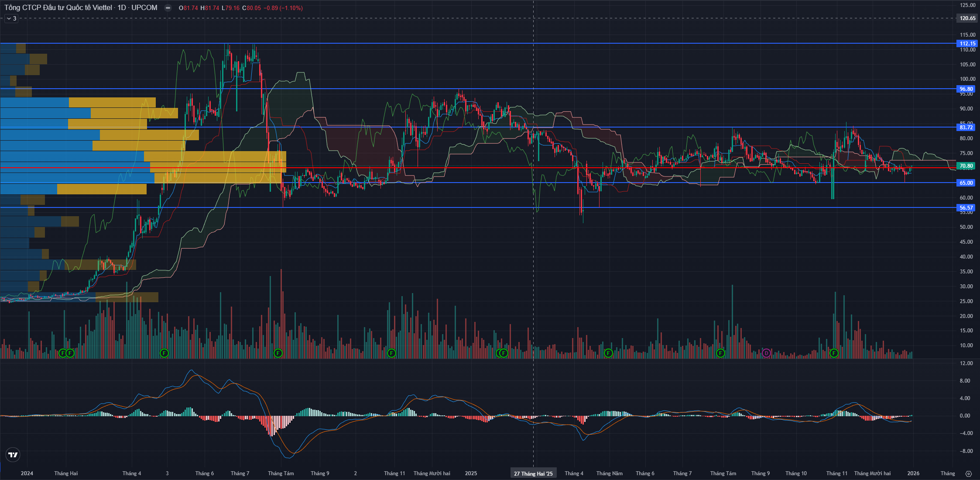
Task: Click the 65.00 horizontal line label
Action: [x=966, y=183]
